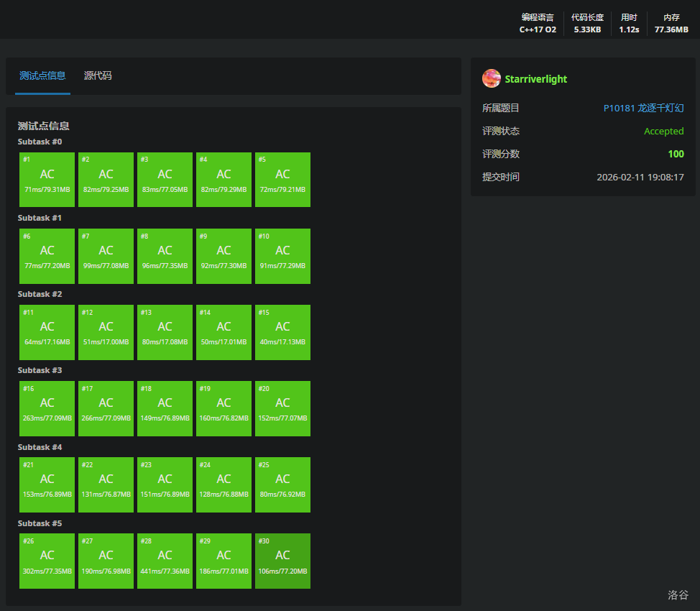Screen dimensions: 700x611
Task: Click the green Accepted status text
Action: [x=663, y=132]
